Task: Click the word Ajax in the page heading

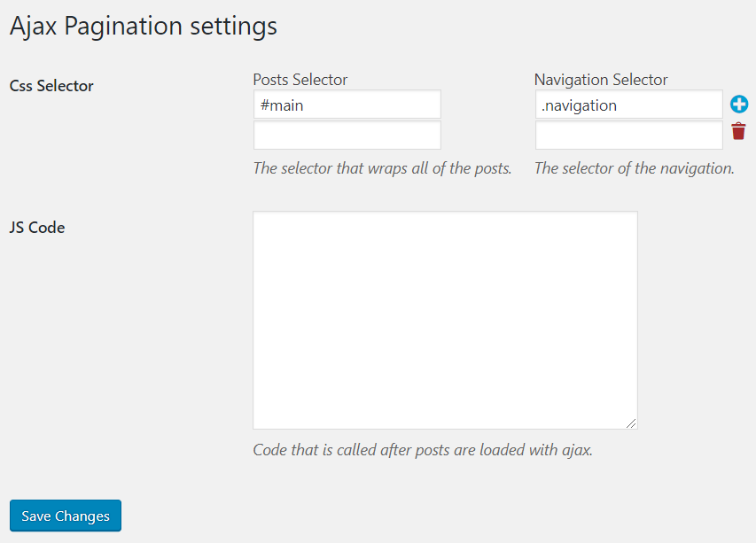Action: [x=34, y=26]
